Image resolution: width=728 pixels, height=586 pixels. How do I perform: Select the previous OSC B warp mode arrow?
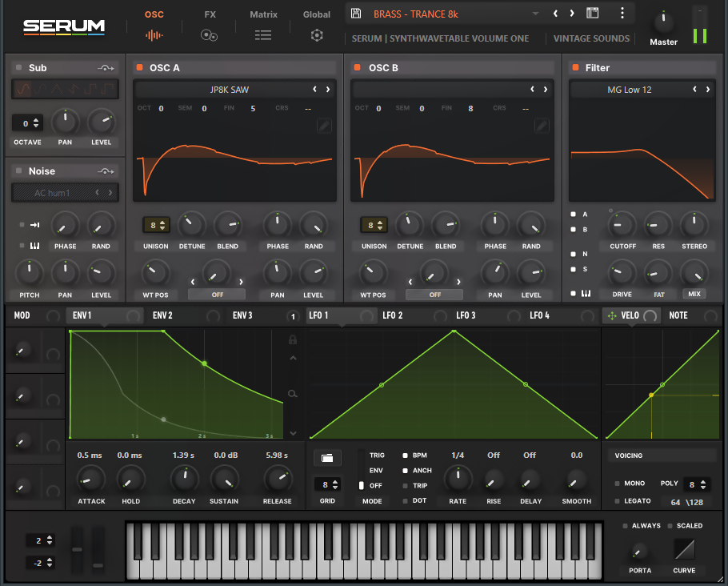coord(410,282)
